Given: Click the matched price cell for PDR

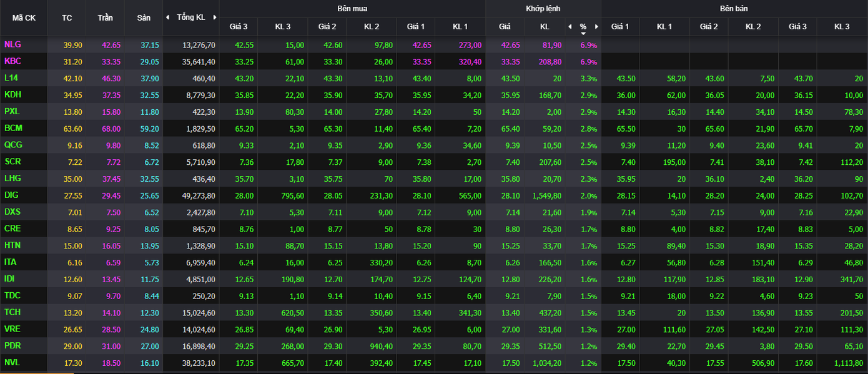Looking at the screenshot, I should (x=505, y=346).
